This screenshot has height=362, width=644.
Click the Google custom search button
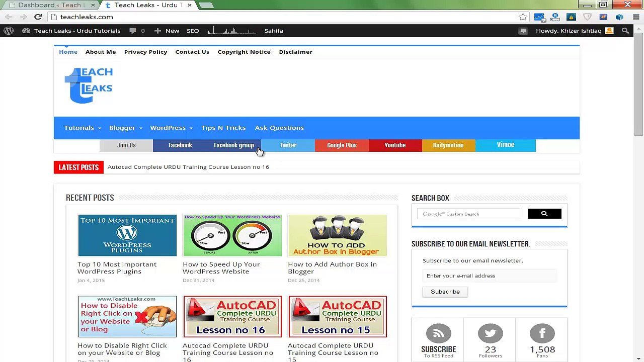pyautogui.click(x=544, y=214)
